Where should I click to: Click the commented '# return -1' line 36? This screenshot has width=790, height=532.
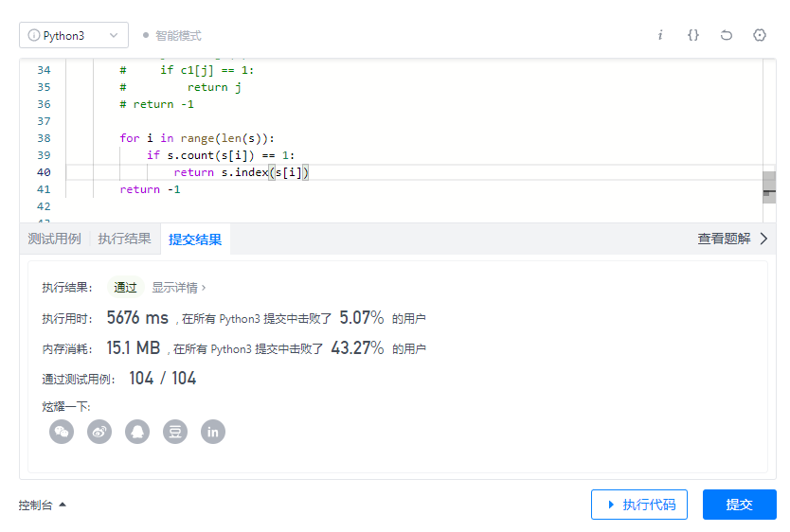click(156, 105)
